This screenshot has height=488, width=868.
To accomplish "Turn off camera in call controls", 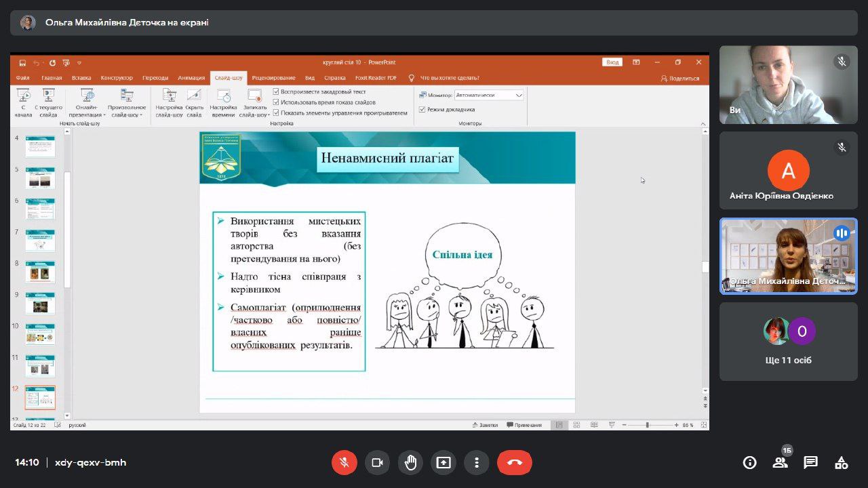I will pyautogui.click(x=377, y=462).
